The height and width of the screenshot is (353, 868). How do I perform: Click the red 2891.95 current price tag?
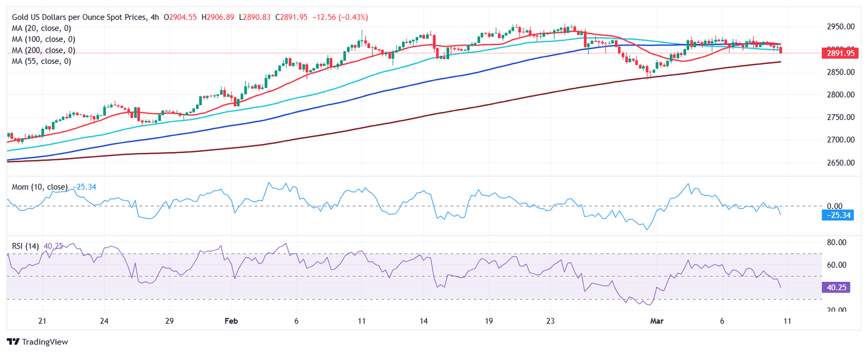coord(841,54)
